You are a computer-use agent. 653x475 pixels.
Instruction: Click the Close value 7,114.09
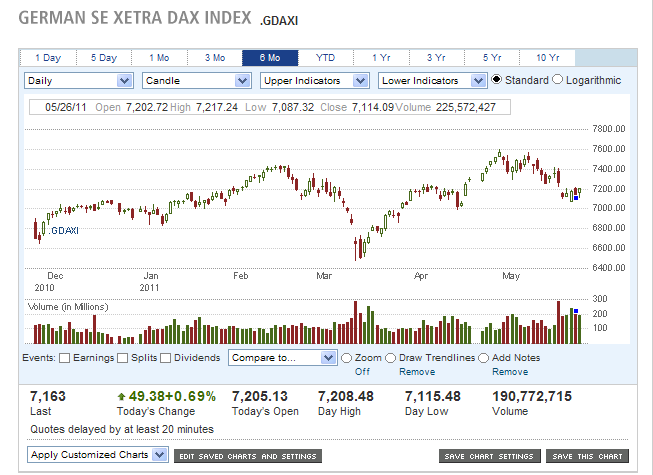373,107
